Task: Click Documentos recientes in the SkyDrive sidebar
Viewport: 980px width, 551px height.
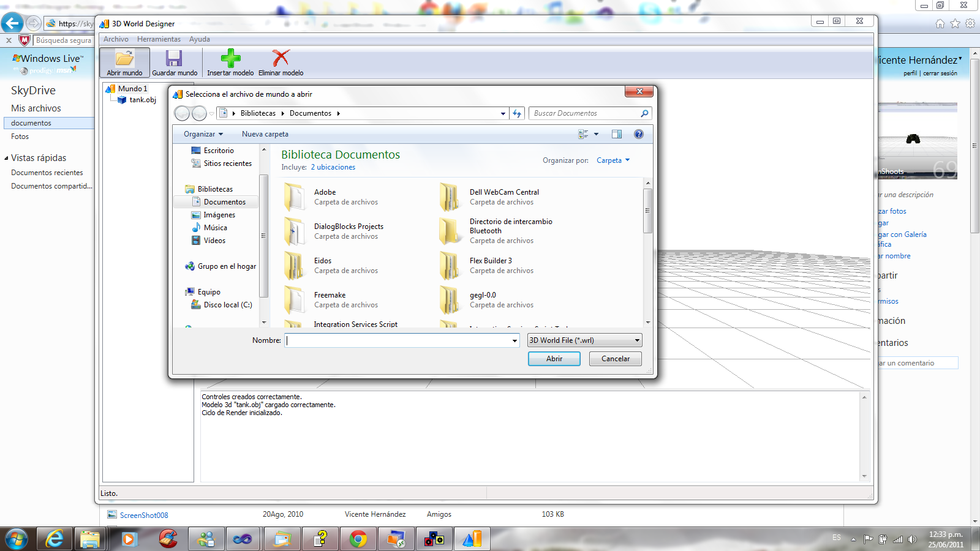Action: (x=47, y=173)
